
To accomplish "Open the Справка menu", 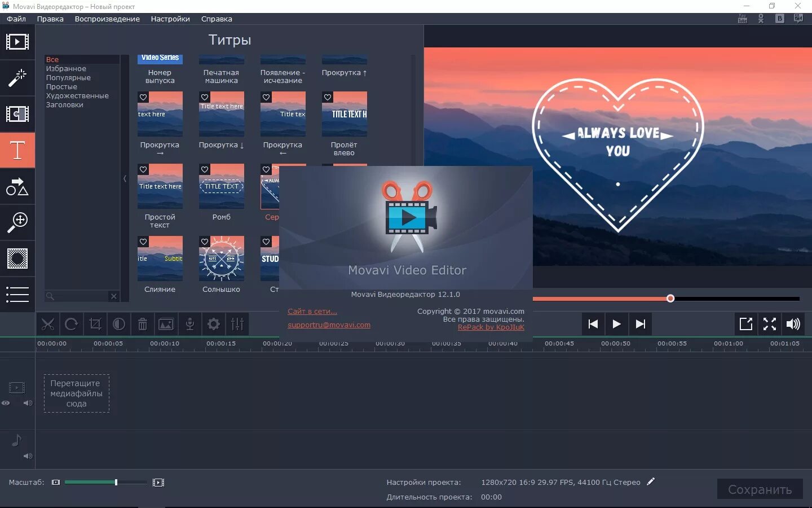I will 217,19.
